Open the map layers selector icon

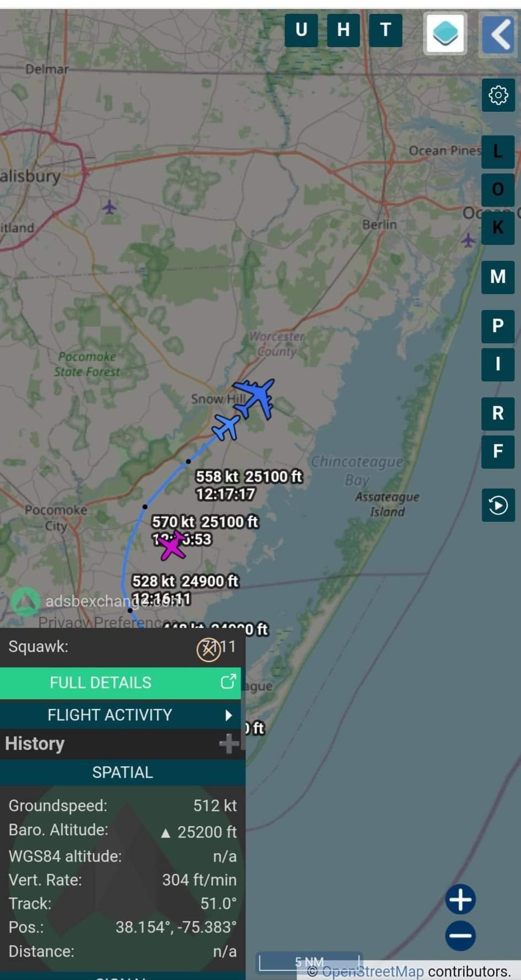[x=445, y=33]
